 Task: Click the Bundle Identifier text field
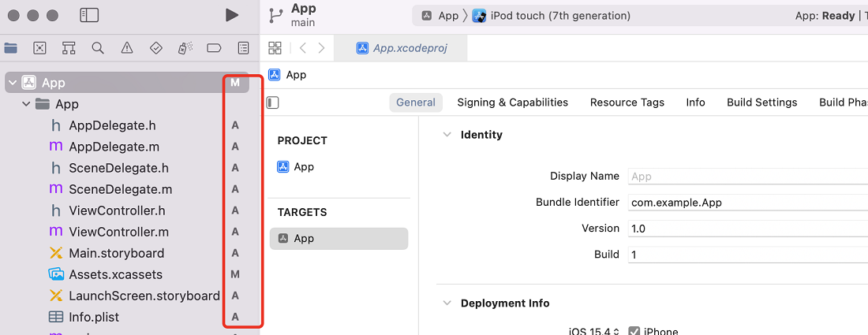click(x=746, y=203)
